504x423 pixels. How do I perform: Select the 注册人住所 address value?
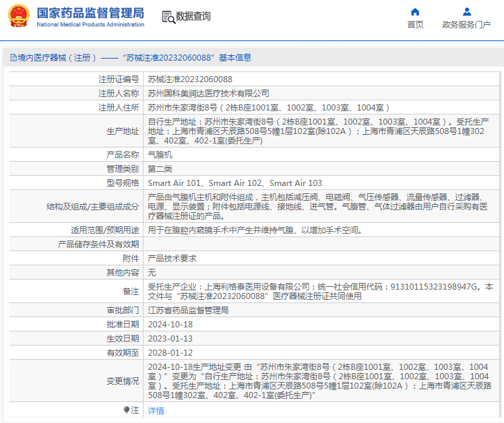268,107
